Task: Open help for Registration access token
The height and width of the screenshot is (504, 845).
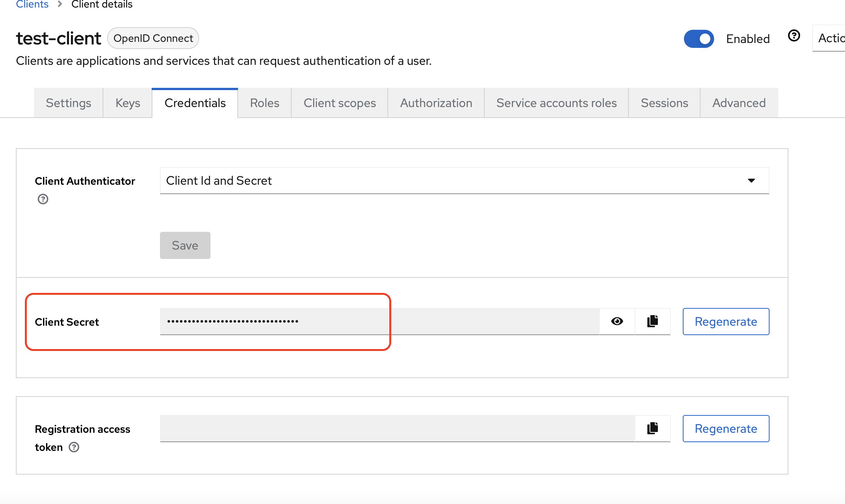Action: 74,447
